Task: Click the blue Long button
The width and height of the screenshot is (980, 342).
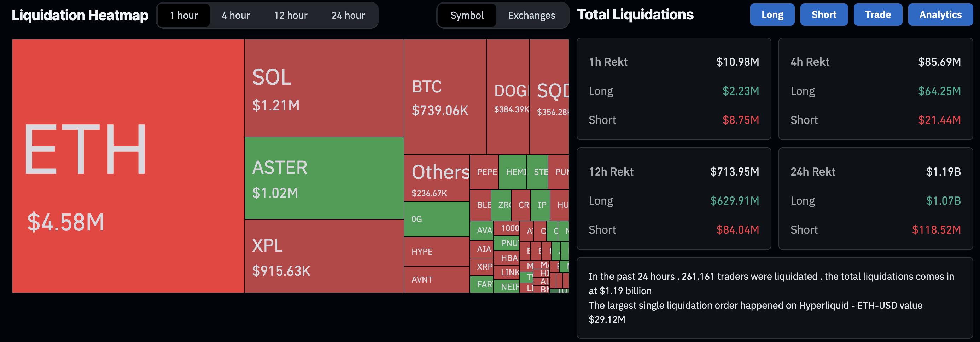Action: tap(772, 15)
